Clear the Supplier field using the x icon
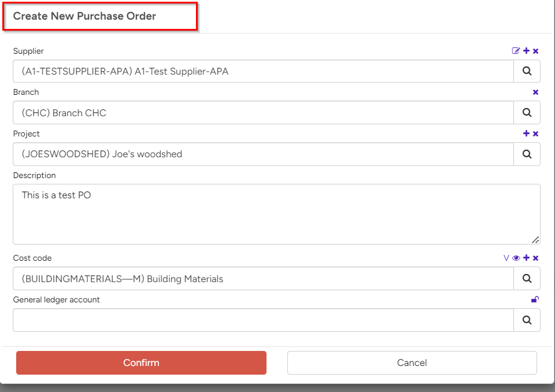This screenshot has height=392, width=555. [535, 50]
